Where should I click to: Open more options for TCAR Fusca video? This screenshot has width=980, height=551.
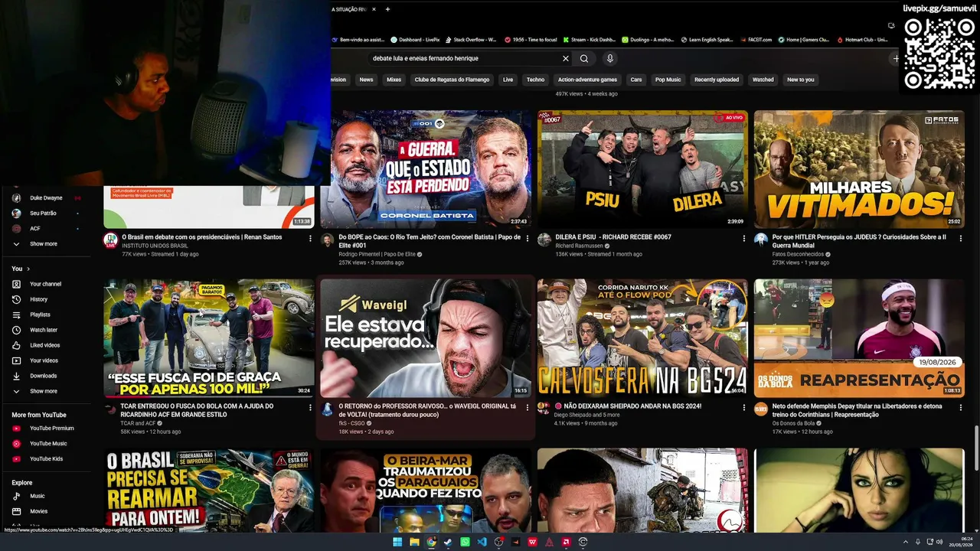pyautogui.click(x=310, y=408)
